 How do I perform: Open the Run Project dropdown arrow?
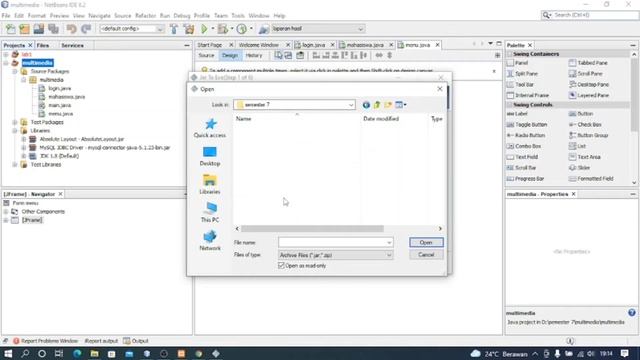(213, 29)
